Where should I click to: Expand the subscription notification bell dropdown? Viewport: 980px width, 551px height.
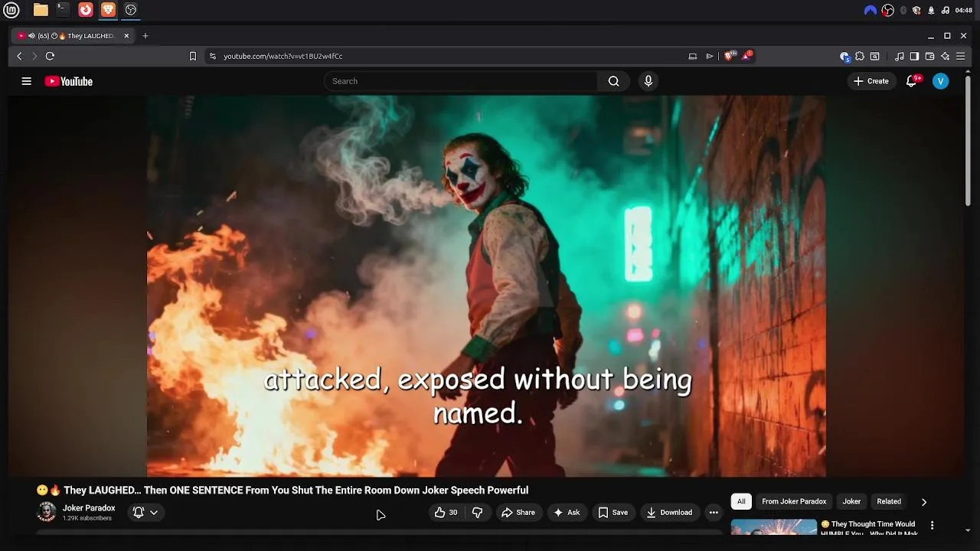(145, 513)
